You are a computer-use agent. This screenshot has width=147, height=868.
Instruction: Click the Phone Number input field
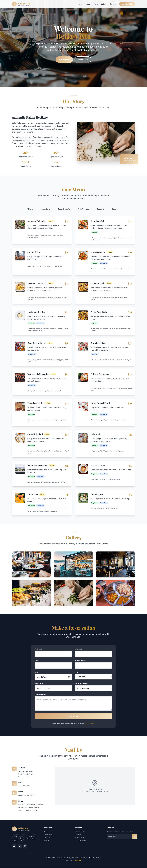(93, 665)
